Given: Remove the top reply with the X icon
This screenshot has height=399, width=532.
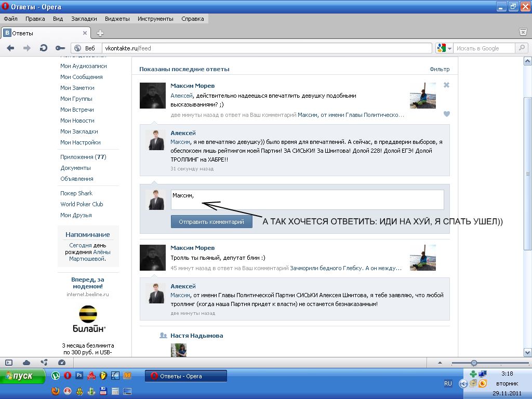Looking at the screenshot, I should tap(446, 85).
